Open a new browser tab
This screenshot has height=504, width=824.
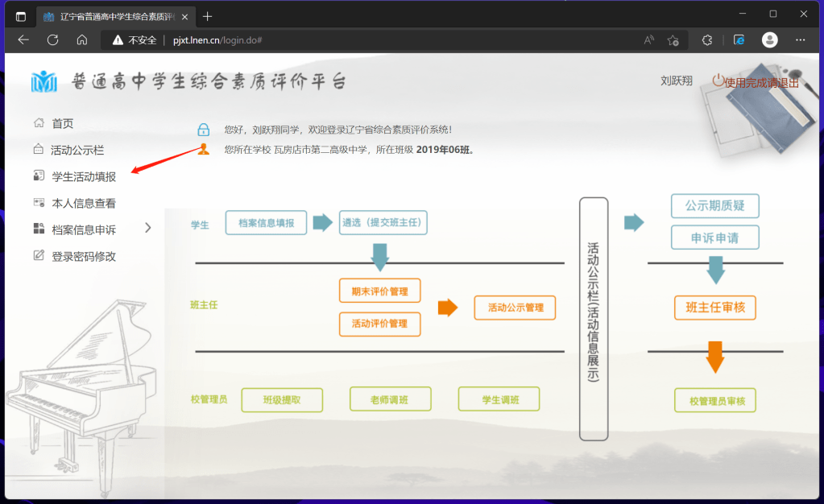click(x=208, y=16)
